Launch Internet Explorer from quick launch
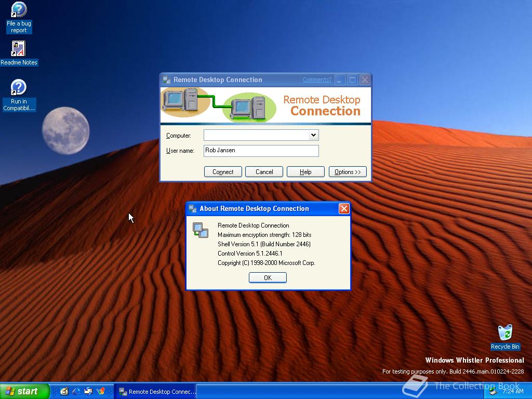 click(x=76, y=391)
